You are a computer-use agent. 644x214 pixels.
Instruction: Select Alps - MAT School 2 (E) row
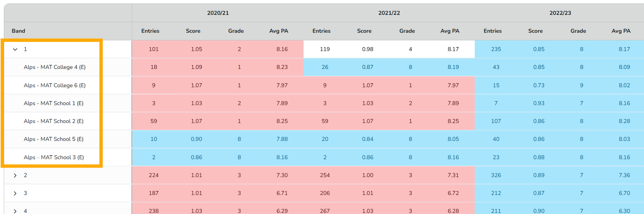(54, 121)
